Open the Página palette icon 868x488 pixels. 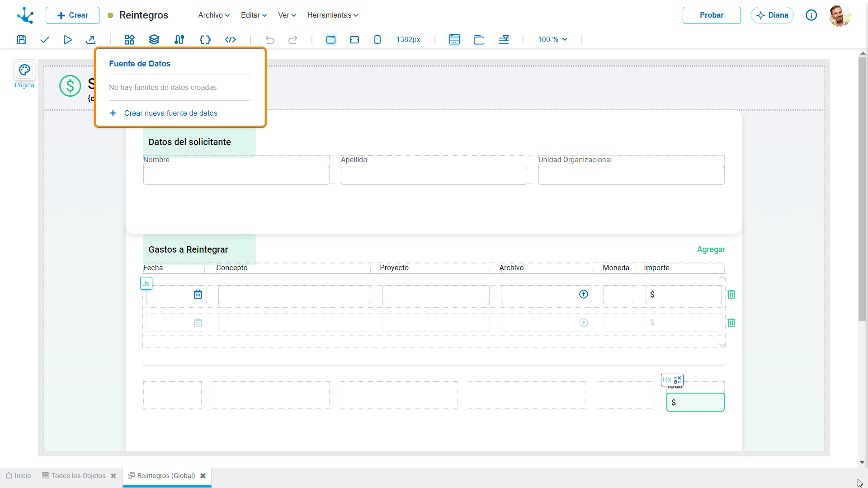(x=24, y=70)
